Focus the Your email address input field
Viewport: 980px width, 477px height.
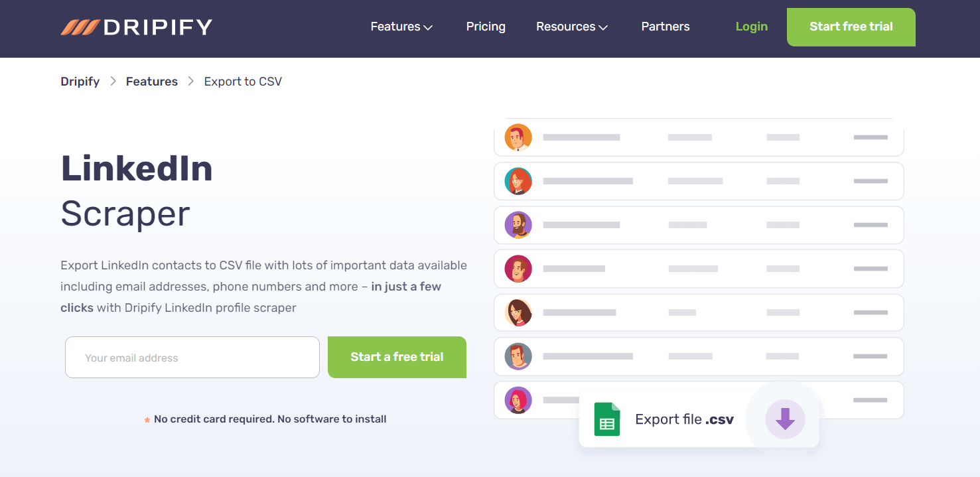[192, 358]
